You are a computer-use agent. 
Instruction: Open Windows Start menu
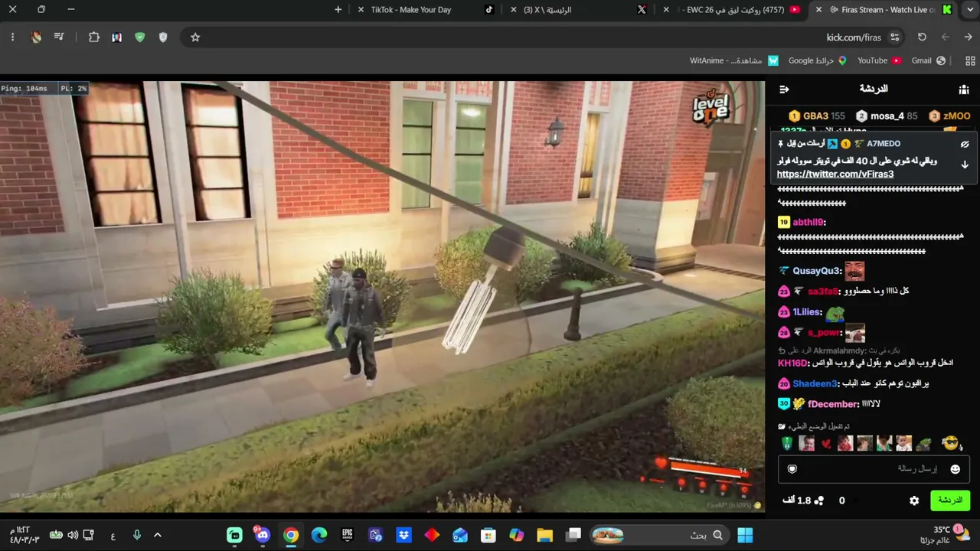[x=744, y=535]
